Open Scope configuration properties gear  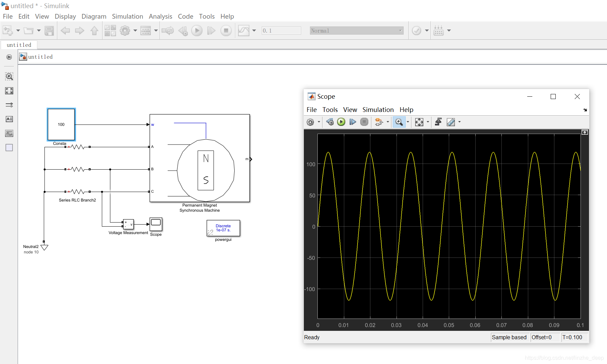(310, 122)
